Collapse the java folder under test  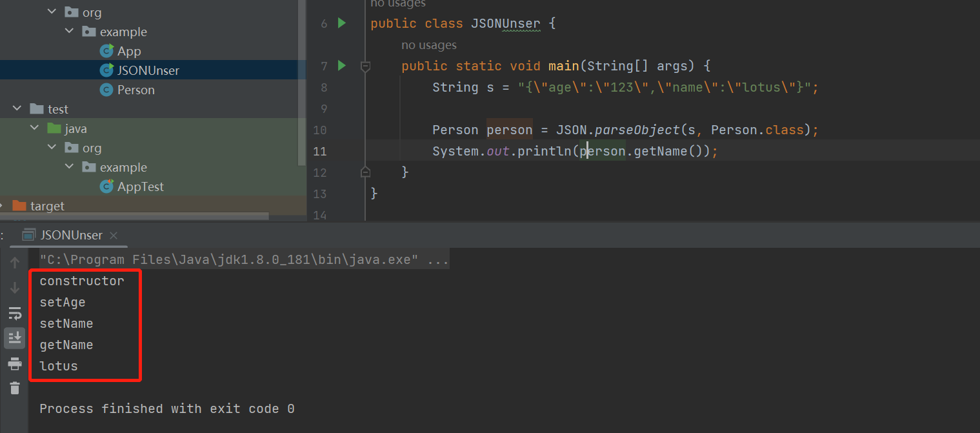coord(35,128)
